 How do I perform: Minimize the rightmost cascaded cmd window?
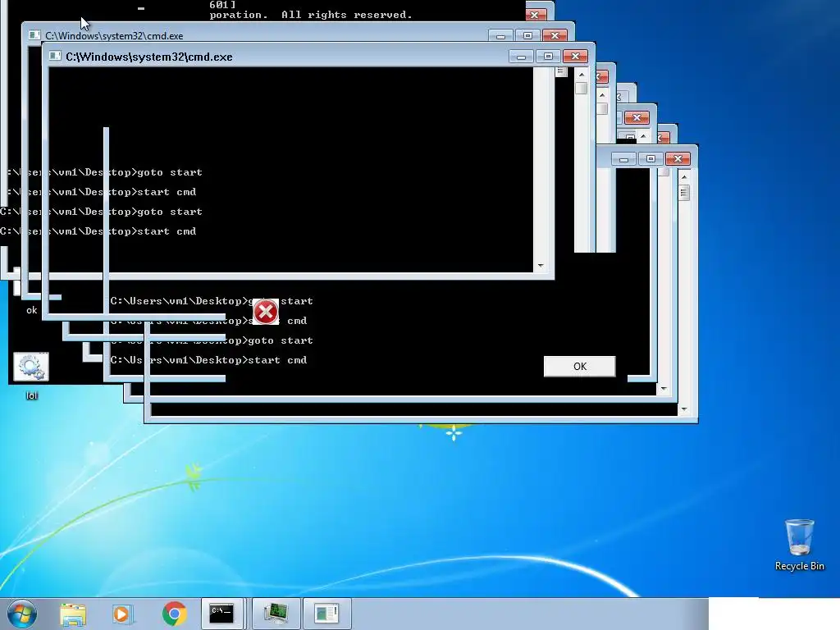(x=623, y=159)
